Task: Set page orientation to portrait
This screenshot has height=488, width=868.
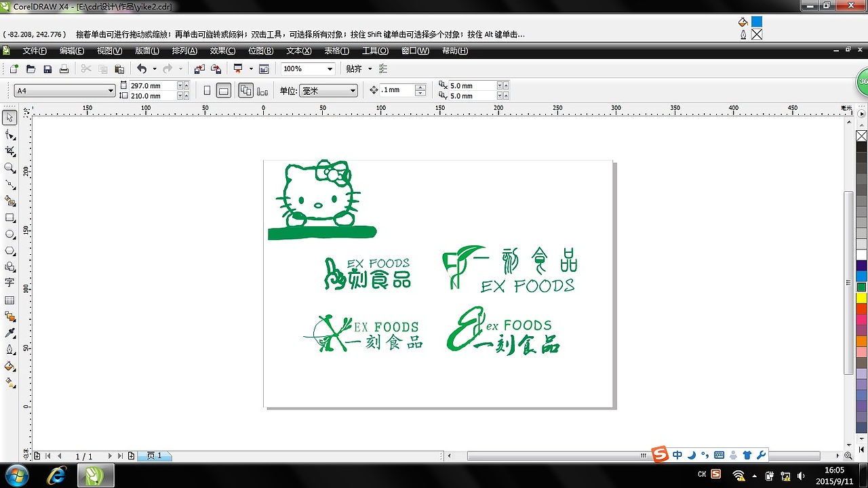Action: point(208,90)
